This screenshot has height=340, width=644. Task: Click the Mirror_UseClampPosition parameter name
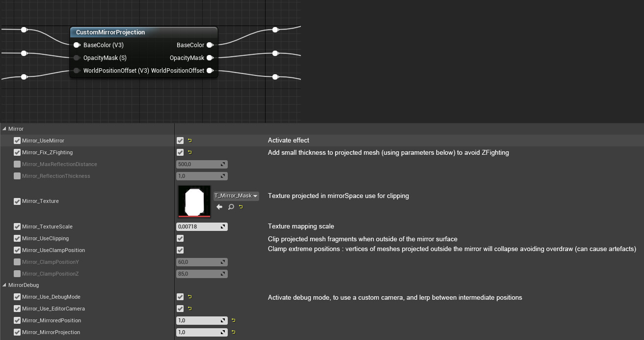coord(54,250)
